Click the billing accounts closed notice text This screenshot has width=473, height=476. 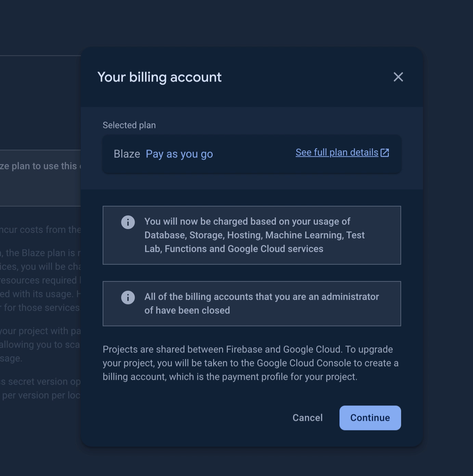point(261,304)
